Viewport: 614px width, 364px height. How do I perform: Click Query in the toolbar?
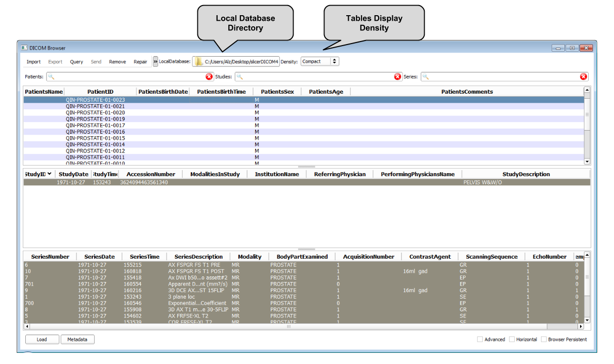76,62
